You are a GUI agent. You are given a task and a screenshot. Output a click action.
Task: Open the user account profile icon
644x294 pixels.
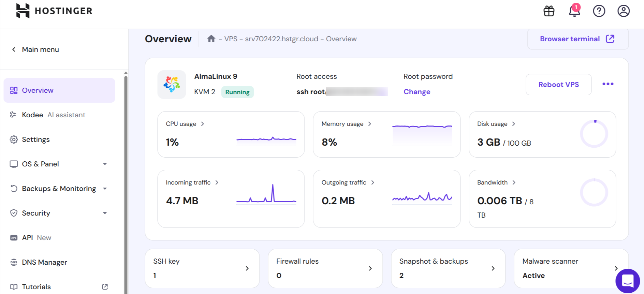(x=624, y=11)
